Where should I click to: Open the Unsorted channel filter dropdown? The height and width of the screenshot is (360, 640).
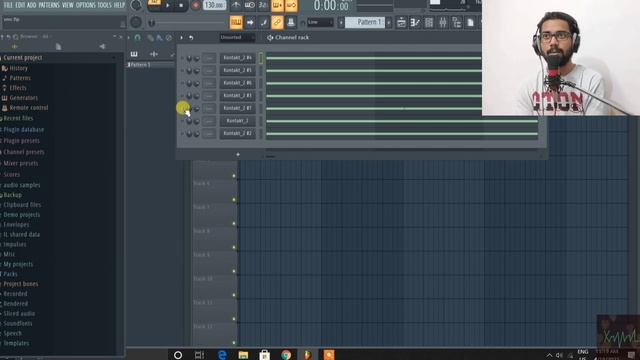click(x=237, y=38)
